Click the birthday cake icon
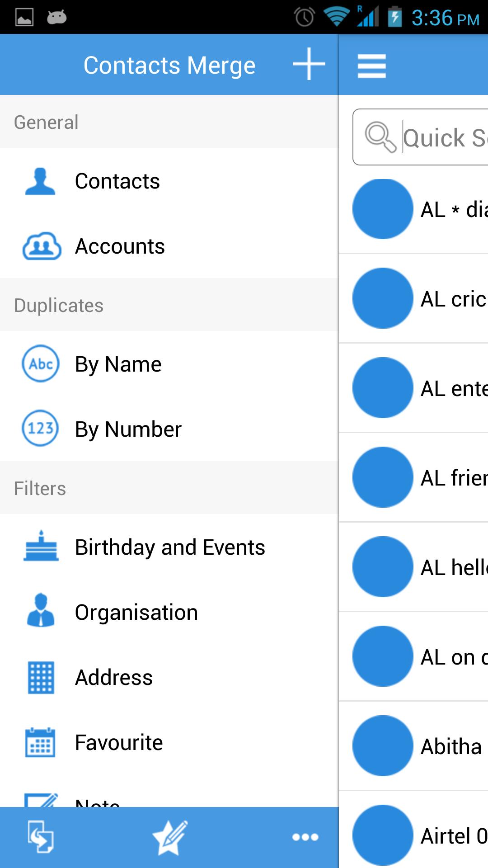 [x=41, y=547]
